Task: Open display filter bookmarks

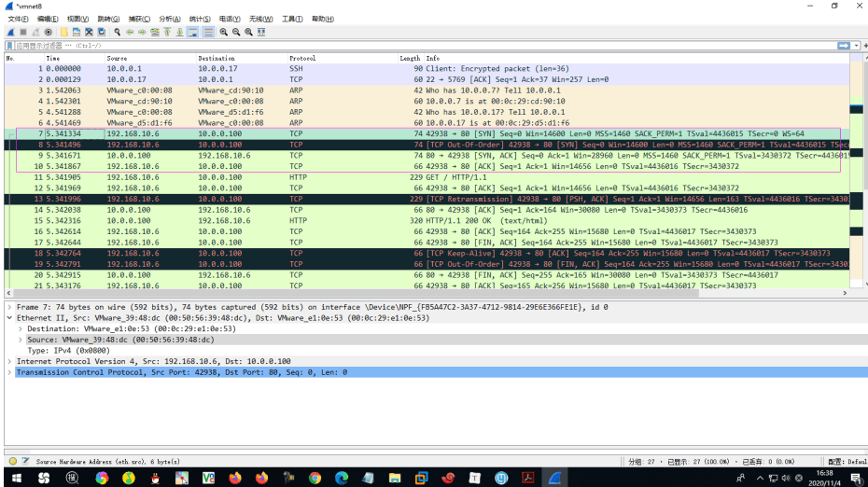Action: (x=9, y=46)
